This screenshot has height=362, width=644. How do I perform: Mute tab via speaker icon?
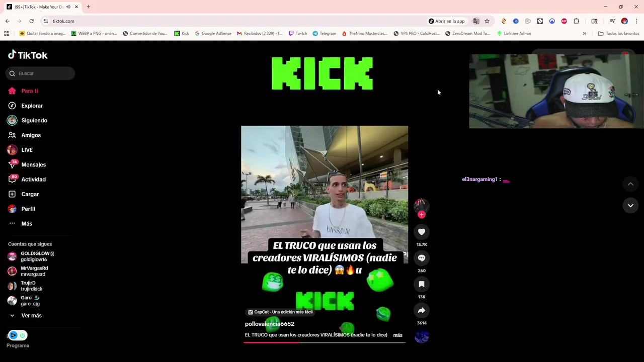68,7
